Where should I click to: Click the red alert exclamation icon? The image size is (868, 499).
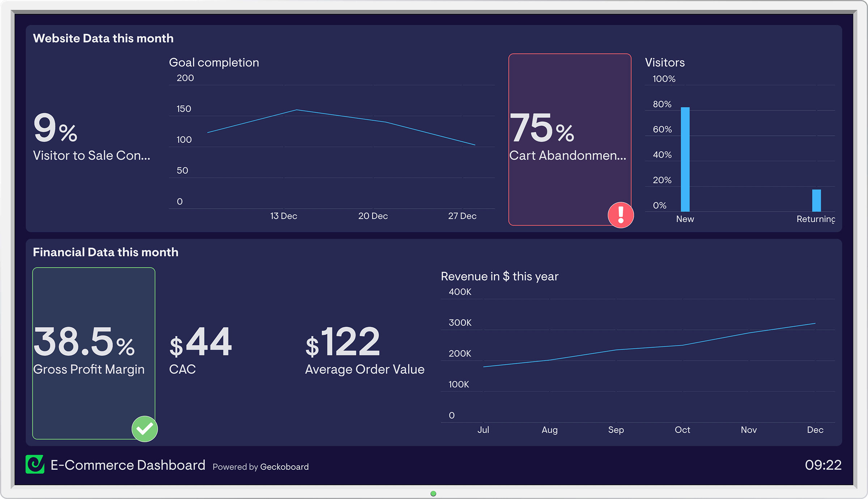tap(621, 215)
